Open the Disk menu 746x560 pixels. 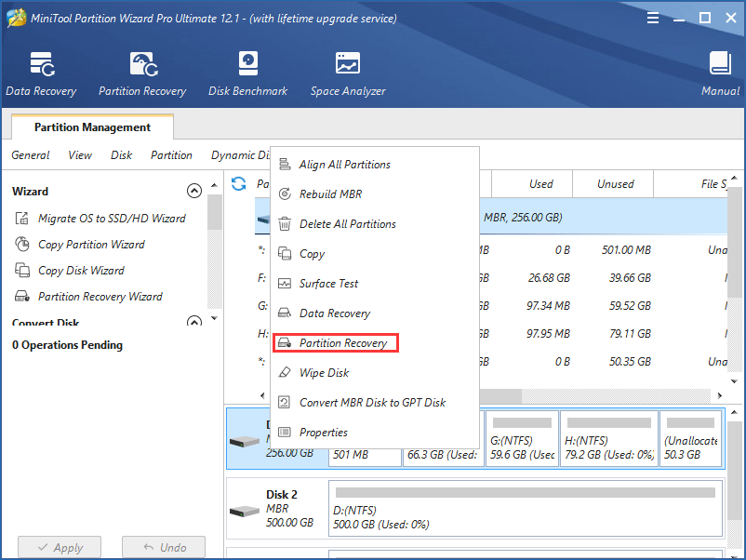pos(121,155)
